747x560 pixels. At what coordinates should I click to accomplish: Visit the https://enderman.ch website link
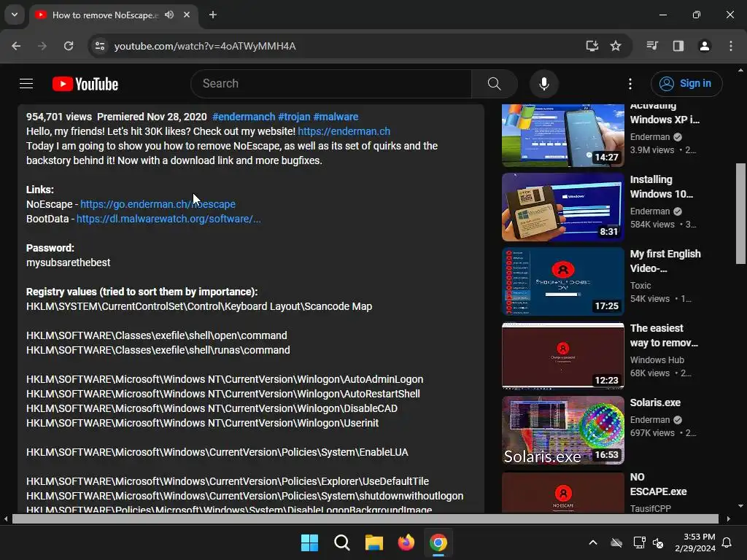click(x=344, y=131)
